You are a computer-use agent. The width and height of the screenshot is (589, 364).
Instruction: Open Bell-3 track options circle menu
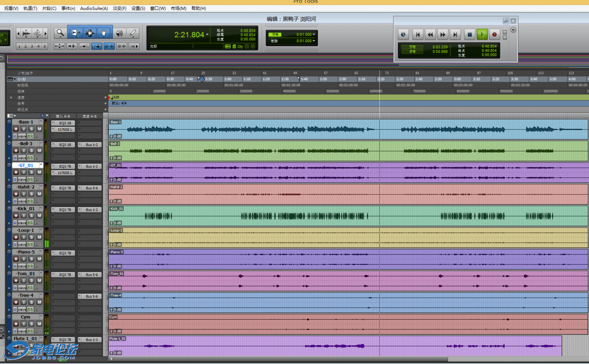[x=9, y=144]
